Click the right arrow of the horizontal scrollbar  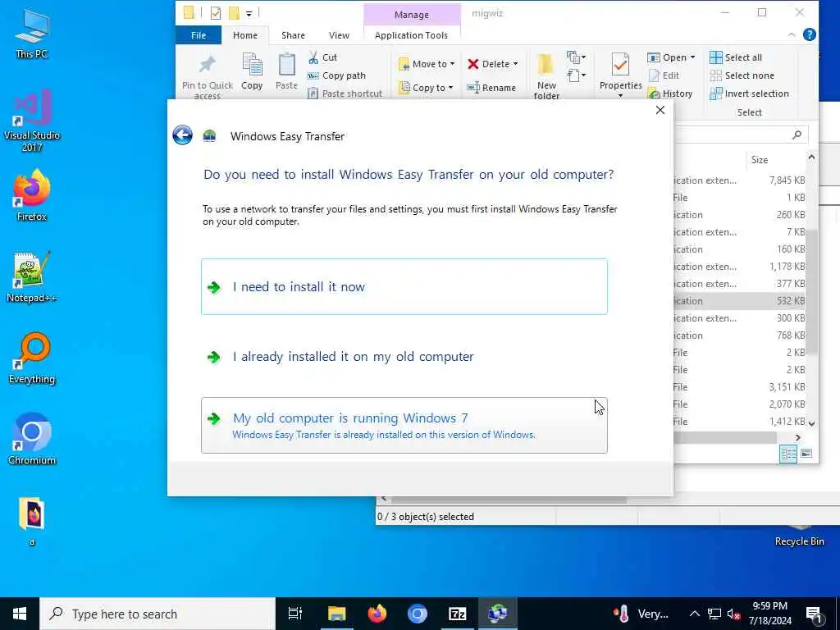click(x=797, y=438)
